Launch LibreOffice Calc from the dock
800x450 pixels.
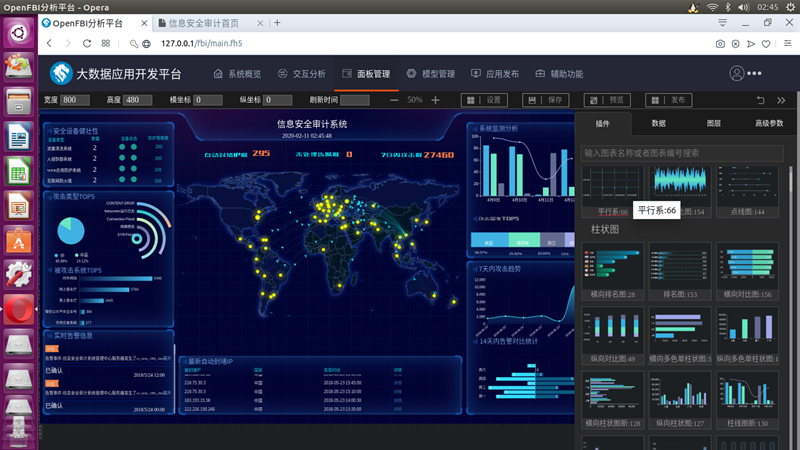(x=19, y=170)
